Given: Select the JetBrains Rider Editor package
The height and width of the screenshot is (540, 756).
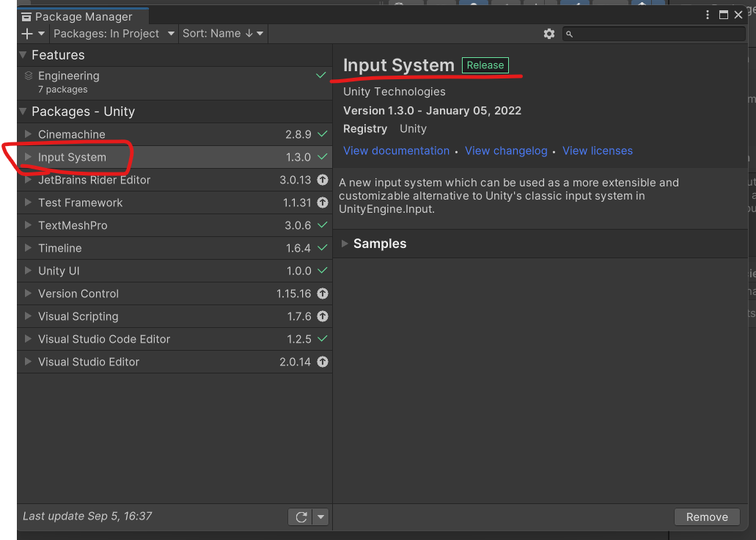Looking at the screenshot, I should (175, 180).
